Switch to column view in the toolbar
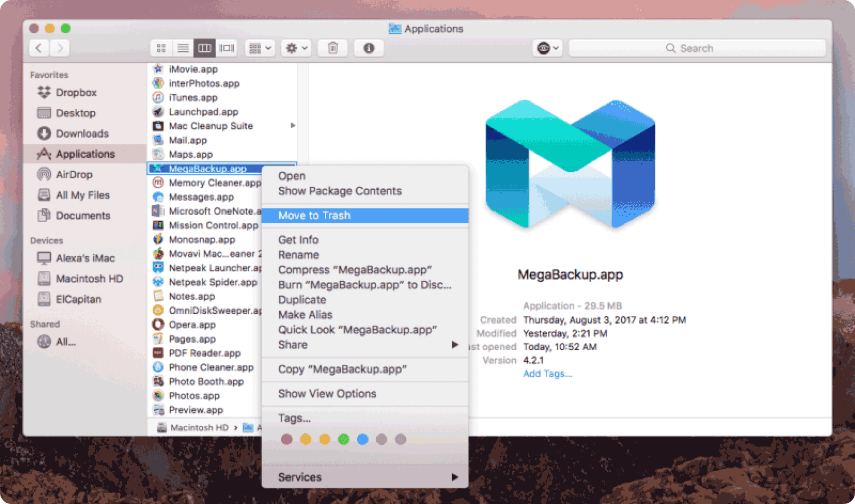This screenshot has width=855, height=504. [204, 48]
